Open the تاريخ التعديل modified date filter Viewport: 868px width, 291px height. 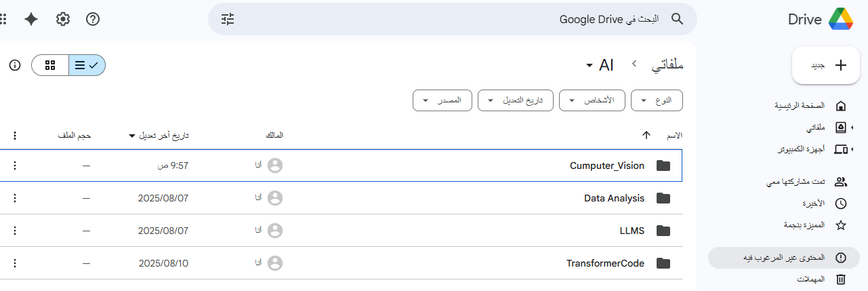click(515, 100)
